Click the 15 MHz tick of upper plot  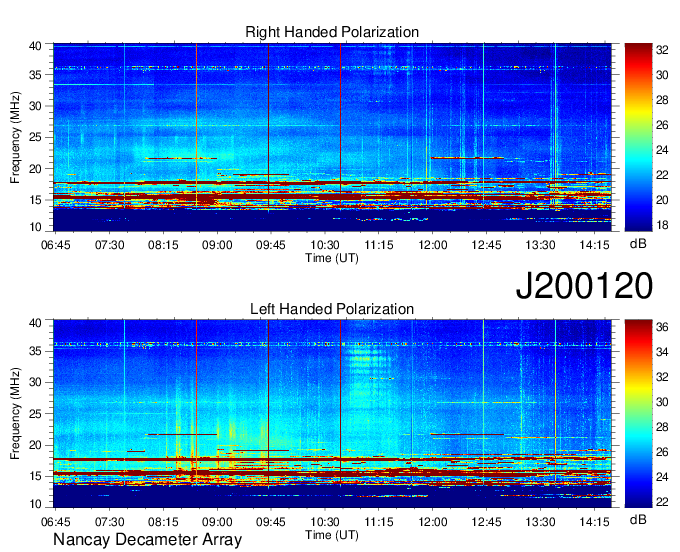coord(35,200)
